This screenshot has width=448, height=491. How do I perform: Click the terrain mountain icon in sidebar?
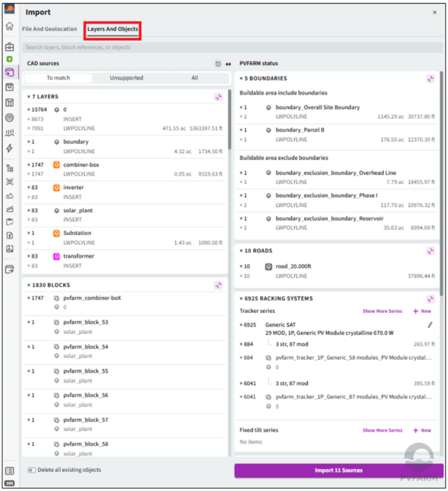pos(10,196)
